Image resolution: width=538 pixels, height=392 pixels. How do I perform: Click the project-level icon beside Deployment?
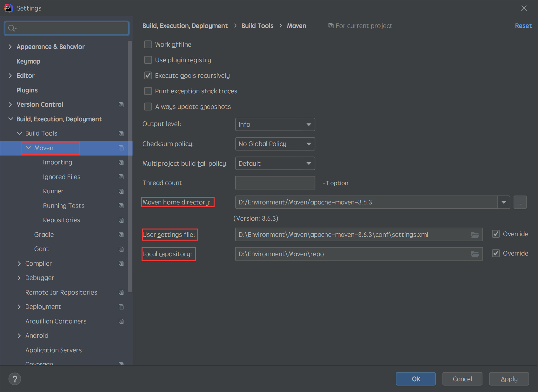click(x=121, y=307)
